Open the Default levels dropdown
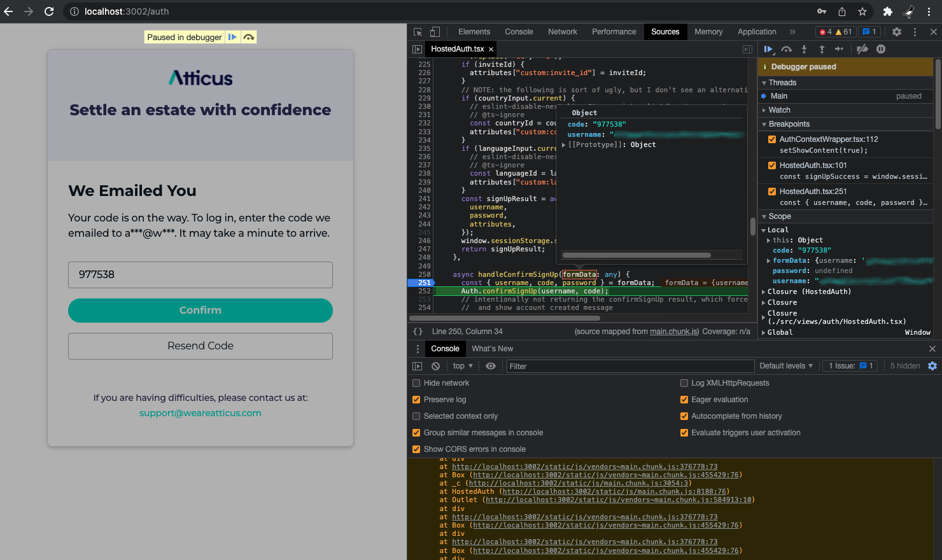The image size is (942, 560). click(786, 366)
